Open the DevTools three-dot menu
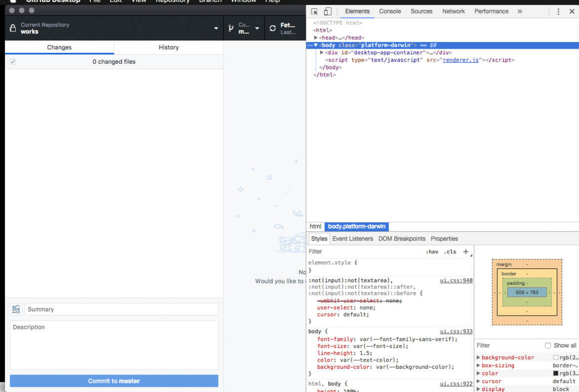This screenshot has width=579, height=392. 558,11
